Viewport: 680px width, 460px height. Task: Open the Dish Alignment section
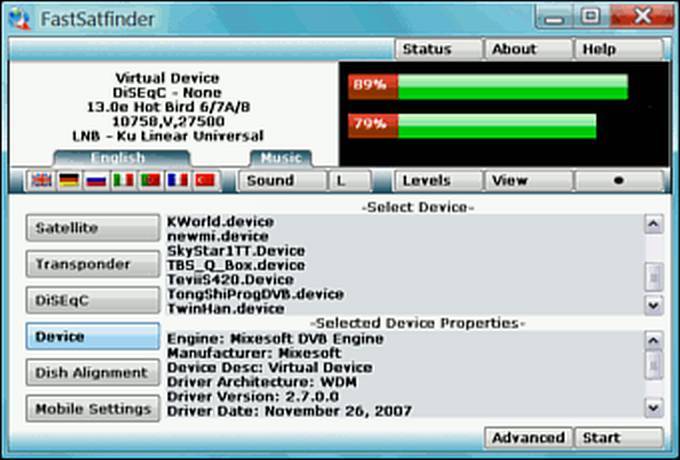tap(93, 372)
